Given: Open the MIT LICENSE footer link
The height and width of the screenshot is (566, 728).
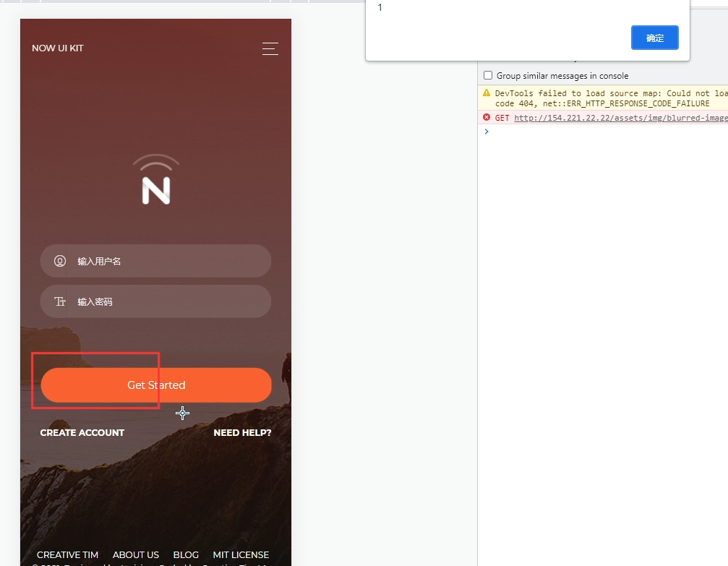Looking at the screenshot, I should [x=241, y=555].
